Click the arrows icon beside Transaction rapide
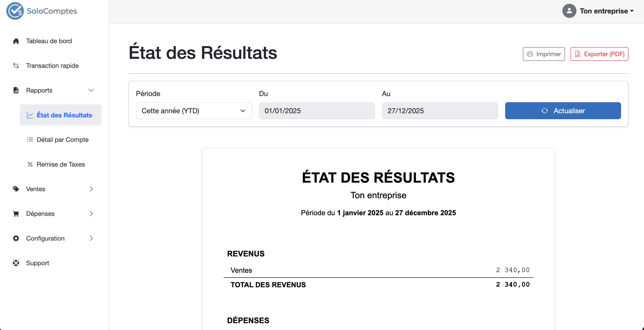This screenshot has width=644, height=330. coord(16,66)
